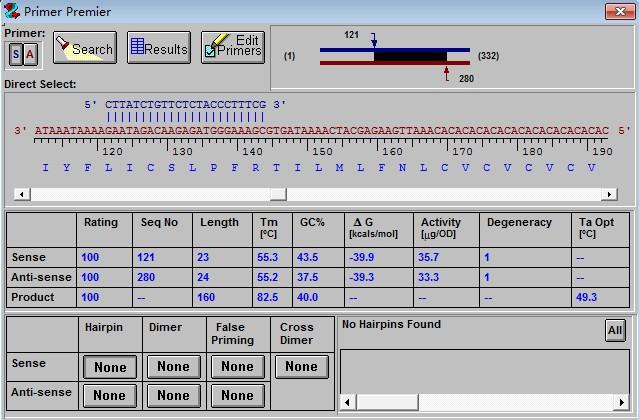Open the primer Search function
The height and width of the screenshot is (420, 639).
(x=85, y=48)
